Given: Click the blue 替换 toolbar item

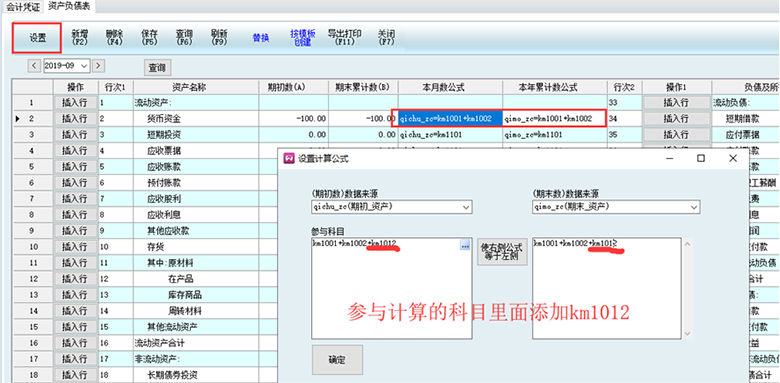Looking at the screenshot, I should [261, 38].
